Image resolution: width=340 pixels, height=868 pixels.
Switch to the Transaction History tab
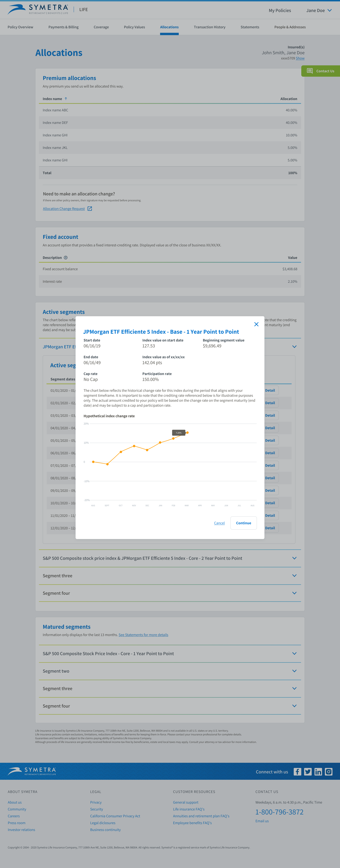tap(209, 27)
